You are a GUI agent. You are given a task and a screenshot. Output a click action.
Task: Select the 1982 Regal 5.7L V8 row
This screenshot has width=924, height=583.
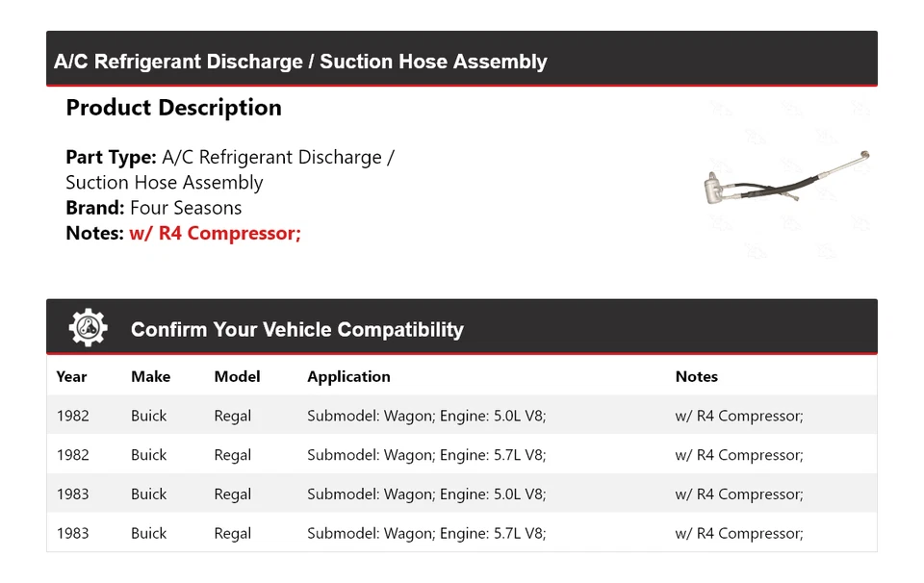tap(426, 455)
